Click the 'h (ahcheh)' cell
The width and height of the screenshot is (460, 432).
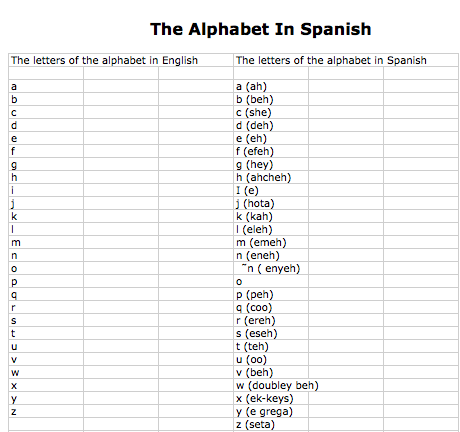pyautogui.click(x=271, y=177)
